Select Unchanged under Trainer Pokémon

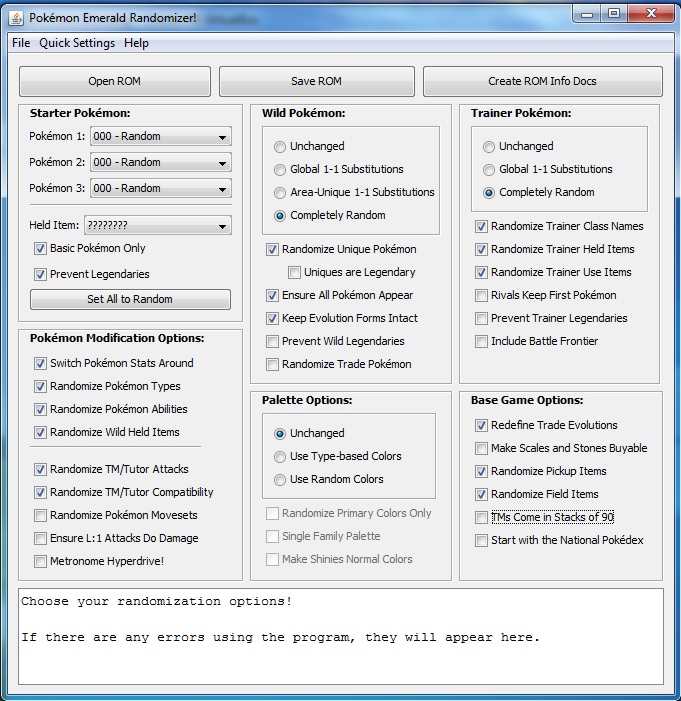[x=489, y=146]
